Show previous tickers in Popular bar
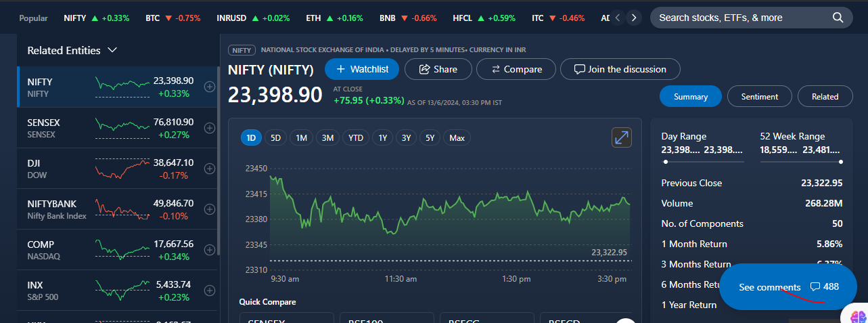 pyautogui.click(x=617, y=18)
